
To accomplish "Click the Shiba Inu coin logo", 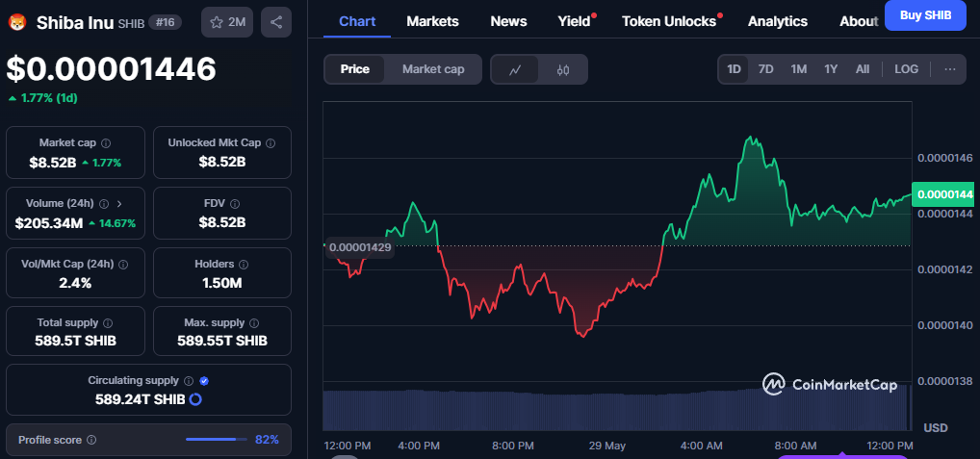I will point(15,23).
